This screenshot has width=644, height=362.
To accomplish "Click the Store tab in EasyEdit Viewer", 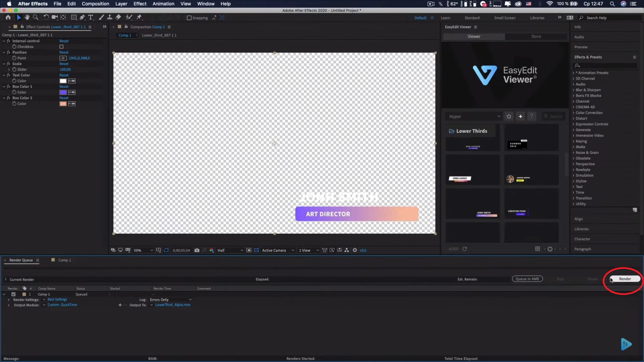I will [x=537, y=36].
